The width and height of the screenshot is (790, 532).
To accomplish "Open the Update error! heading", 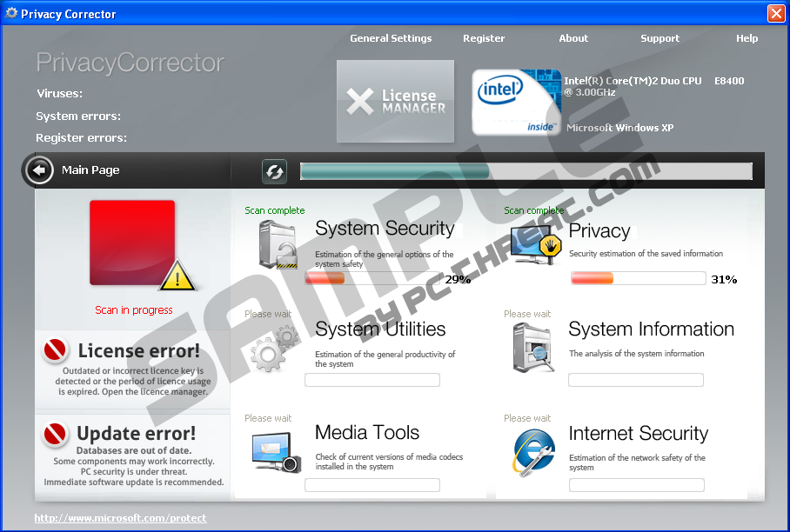I will click(136, 434).
